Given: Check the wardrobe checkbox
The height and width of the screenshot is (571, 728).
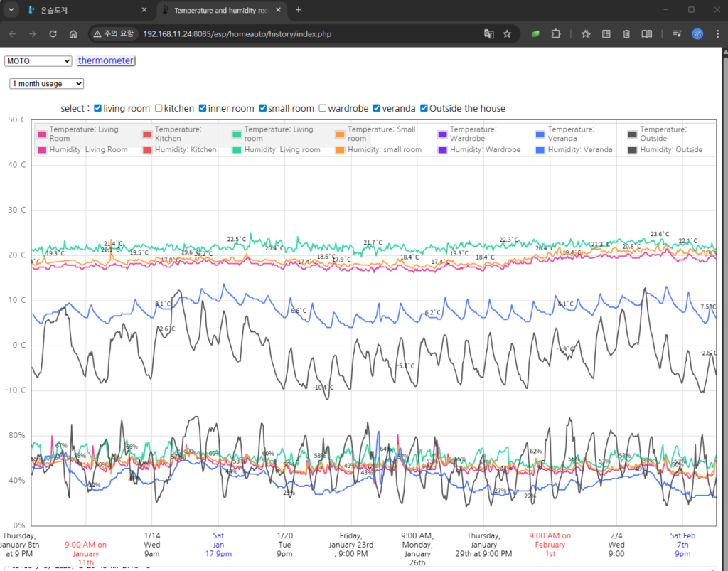Looking at the screenshot, I should (x=323, y=108).
